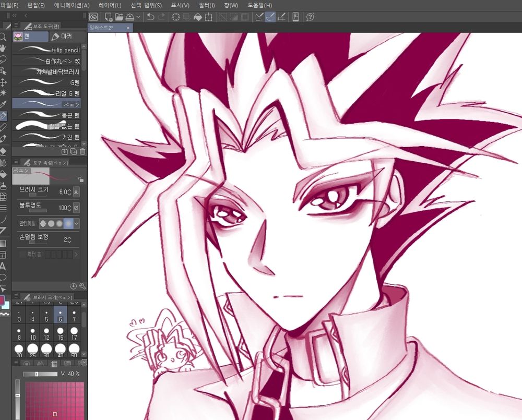Click the Clear layer sparkle icon
Viewport: 522px width, 420px height.
click(175, 17)
